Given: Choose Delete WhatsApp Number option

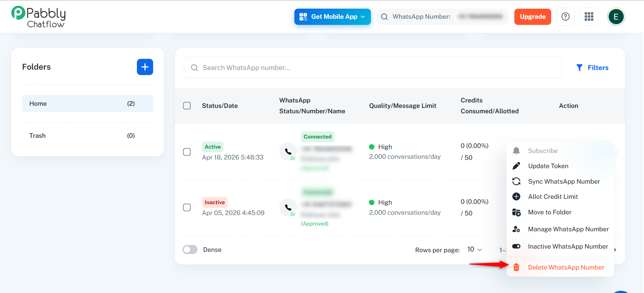Looking at the screenshot, I should 561,267.
